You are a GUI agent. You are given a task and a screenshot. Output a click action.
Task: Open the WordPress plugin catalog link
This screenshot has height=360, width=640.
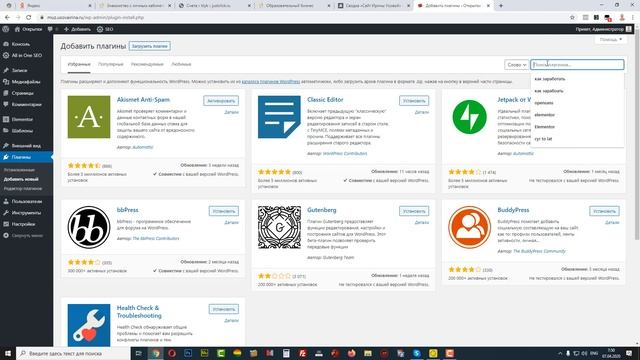point(271,82)
